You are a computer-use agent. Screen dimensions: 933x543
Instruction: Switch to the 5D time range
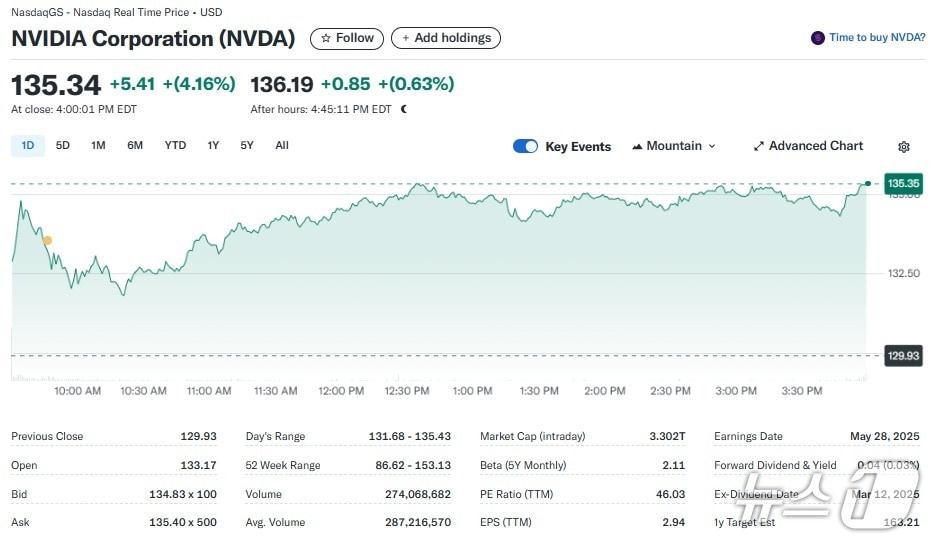(x=63, y=145)
